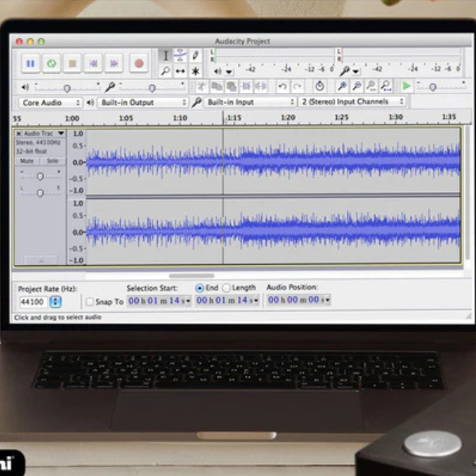Screen dimensions: 476x476
Task: Click the horizontal scrollbar thumb
Action: click(191, 275)
